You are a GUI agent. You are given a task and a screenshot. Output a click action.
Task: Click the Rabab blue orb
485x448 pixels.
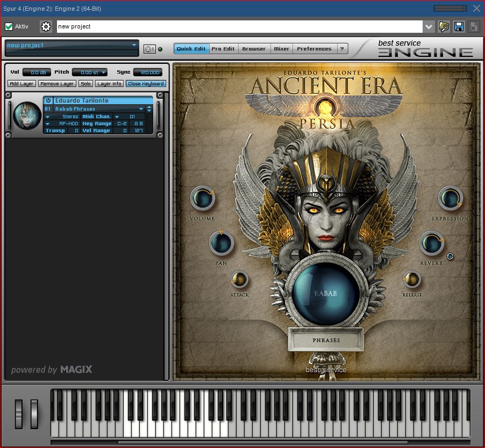[326, 293]
